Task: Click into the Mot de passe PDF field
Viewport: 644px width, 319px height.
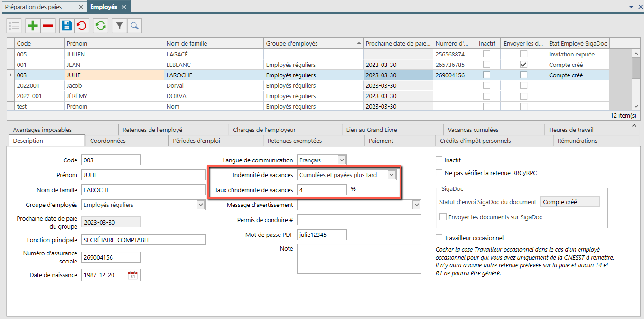Action: [322, 235]
